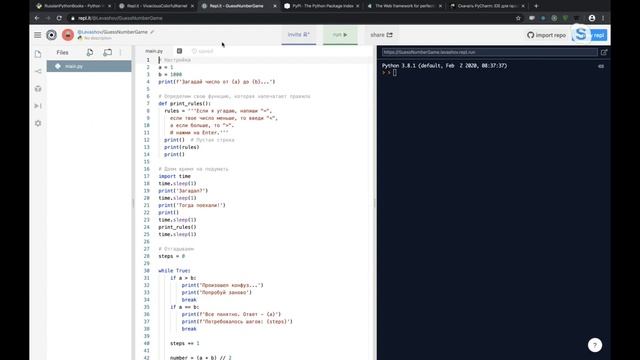Run the program with run button

340,35
